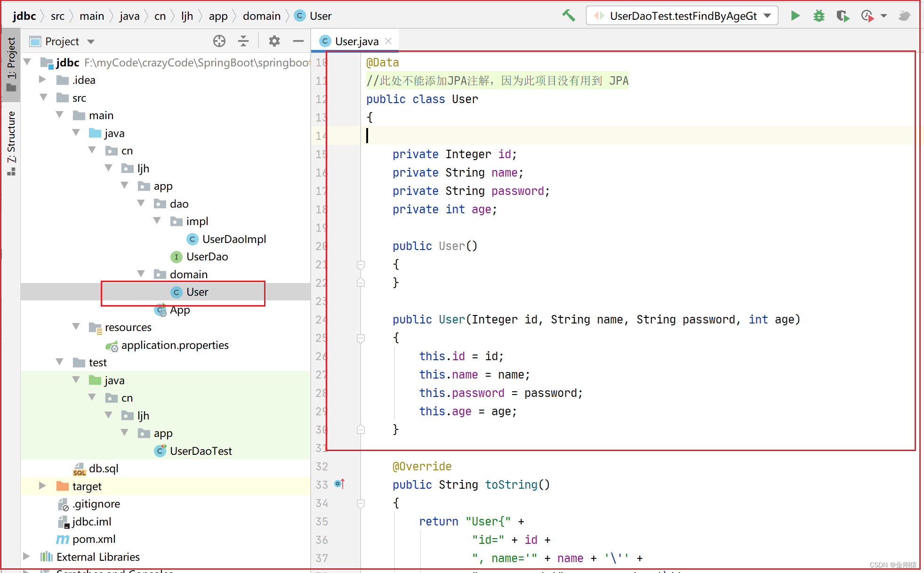
Task: Expand External Libraries node
Action: (27, 557)
